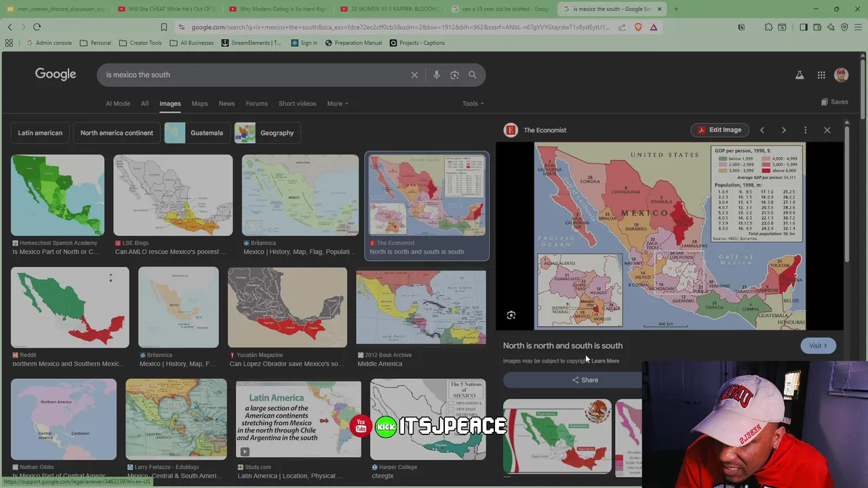
Task: Open the Brave Rewards triangle icon
Action: [654, 27]
